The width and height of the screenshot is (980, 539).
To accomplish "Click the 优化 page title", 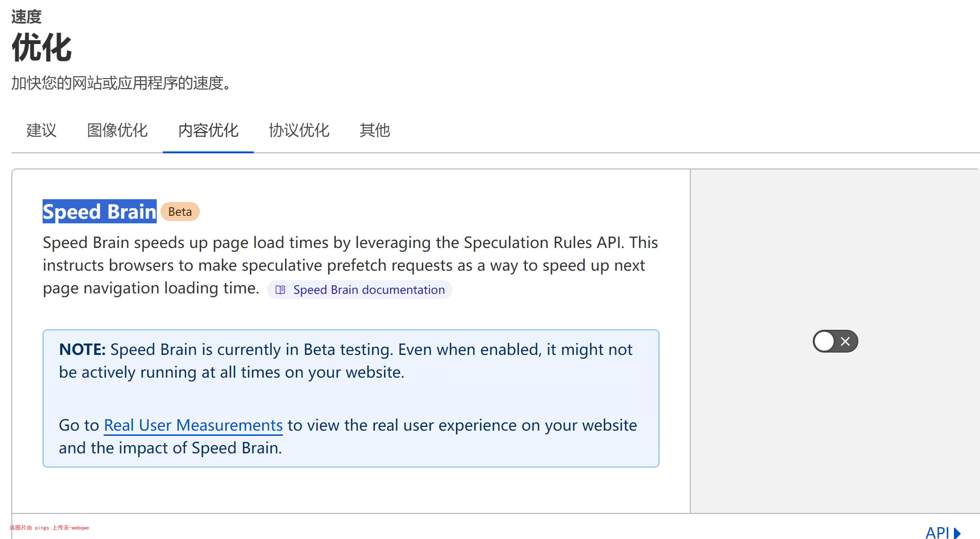I will tap(42, 48).
